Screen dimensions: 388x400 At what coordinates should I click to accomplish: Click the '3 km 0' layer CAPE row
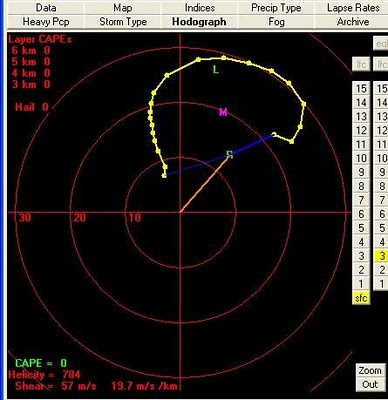pyautogui.click(x=31, y=84)
